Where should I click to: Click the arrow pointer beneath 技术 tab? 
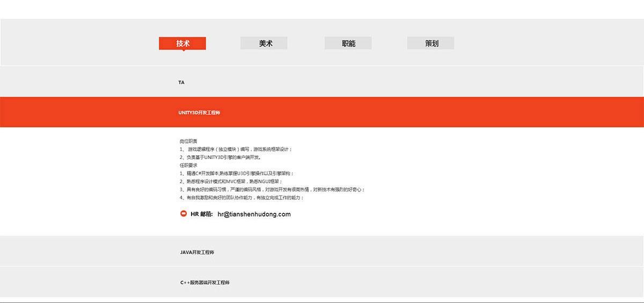click(182, 50)
